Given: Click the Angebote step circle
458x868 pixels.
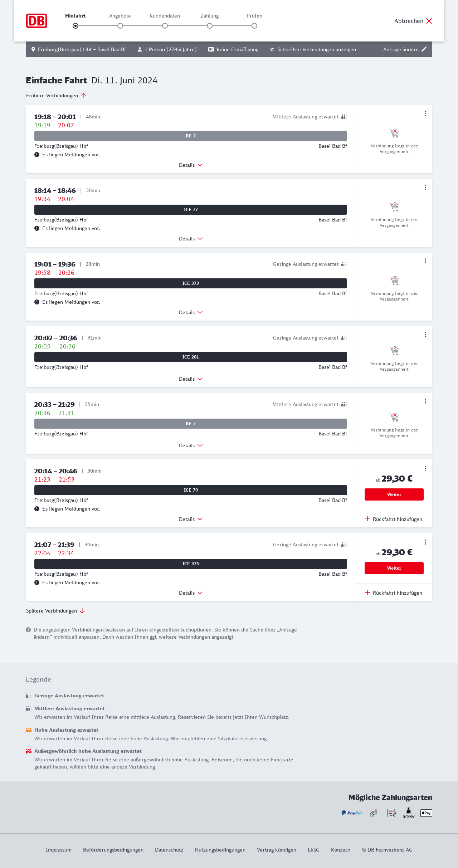Looking at the screenshot, I should click(120, 26).
